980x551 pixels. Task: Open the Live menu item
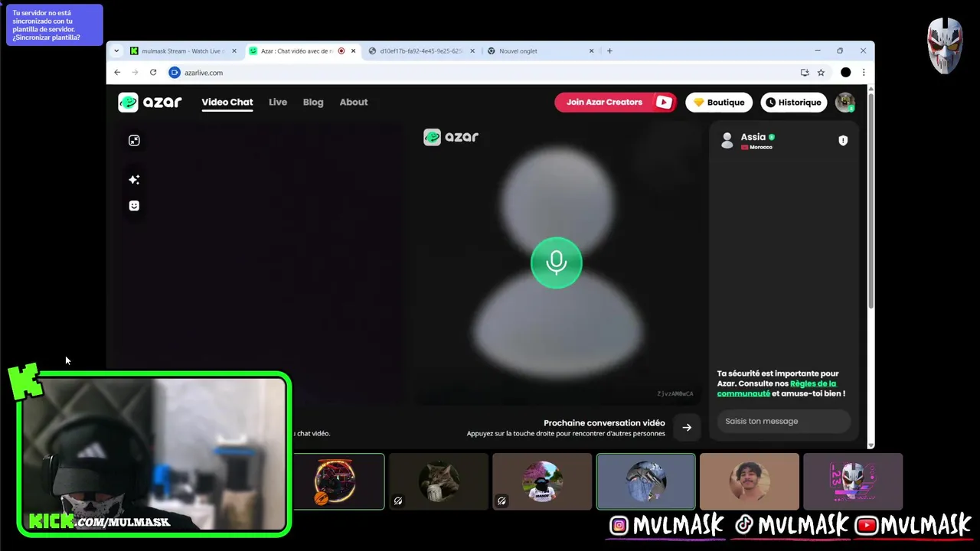click(x=278, y=103)
